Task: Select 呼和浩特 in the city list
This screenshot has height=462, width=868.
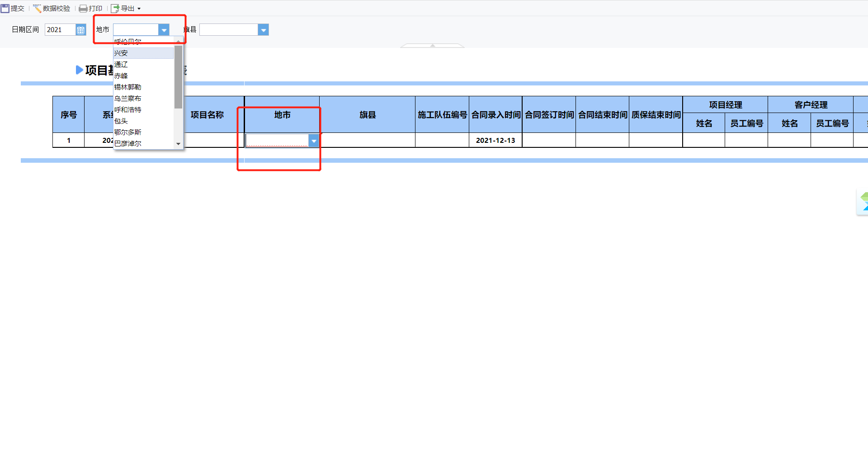Action: 143,109
